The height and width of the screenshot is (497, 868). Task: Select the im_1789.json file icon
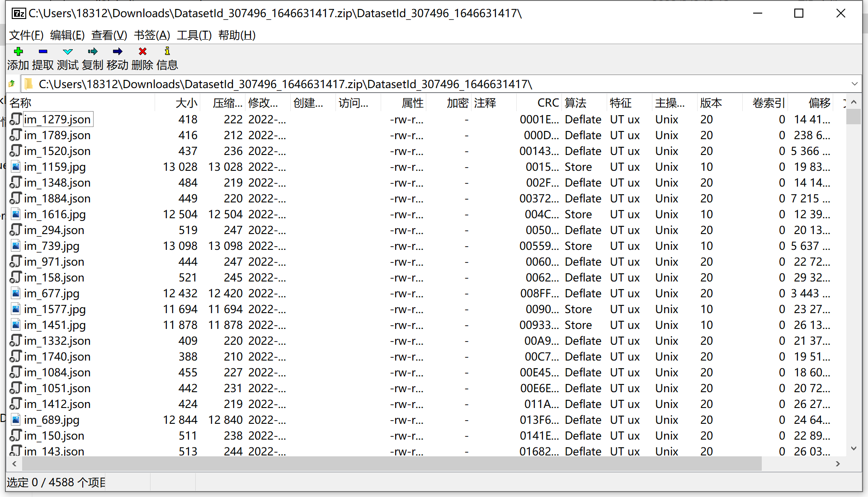pyautogui.click(x=15, y=135)
